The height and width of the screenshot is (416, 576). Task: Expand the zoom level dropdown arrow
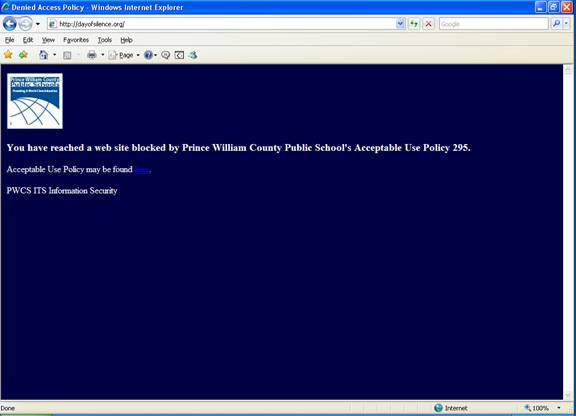[559, 408]
